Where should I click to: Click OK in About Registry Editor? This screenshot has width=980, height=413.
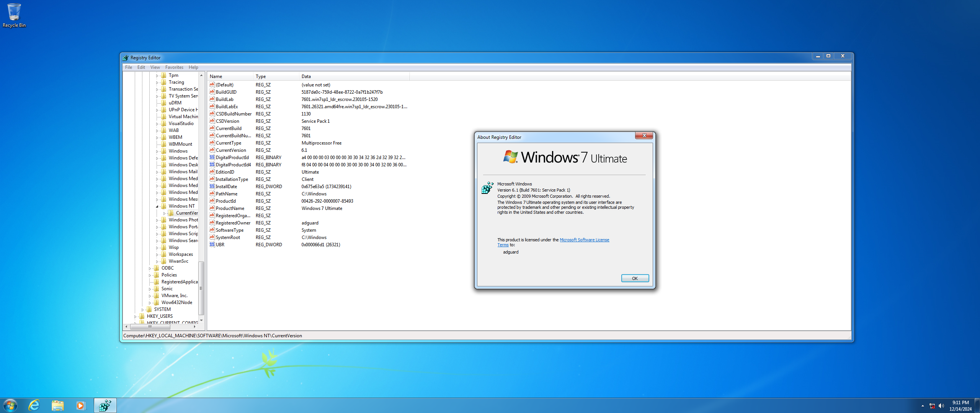635,278
